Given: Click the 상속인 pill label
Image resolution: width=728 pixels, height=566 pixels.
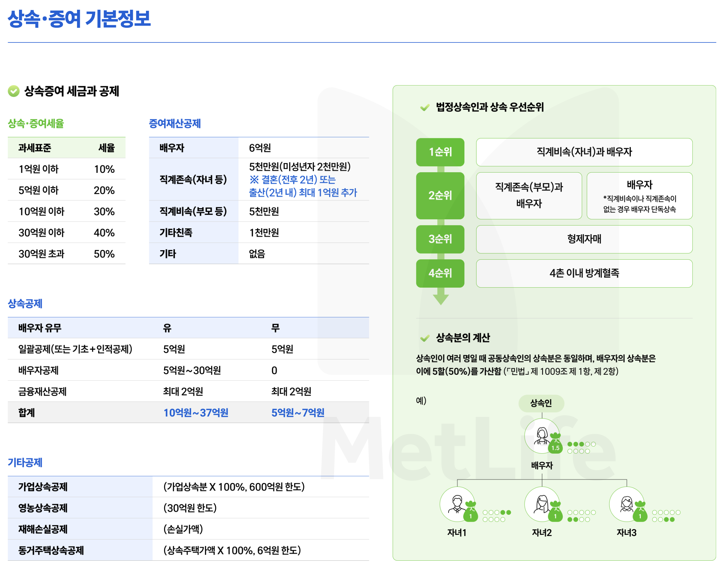Looking at the screenshot, I should tap(541, 403).
